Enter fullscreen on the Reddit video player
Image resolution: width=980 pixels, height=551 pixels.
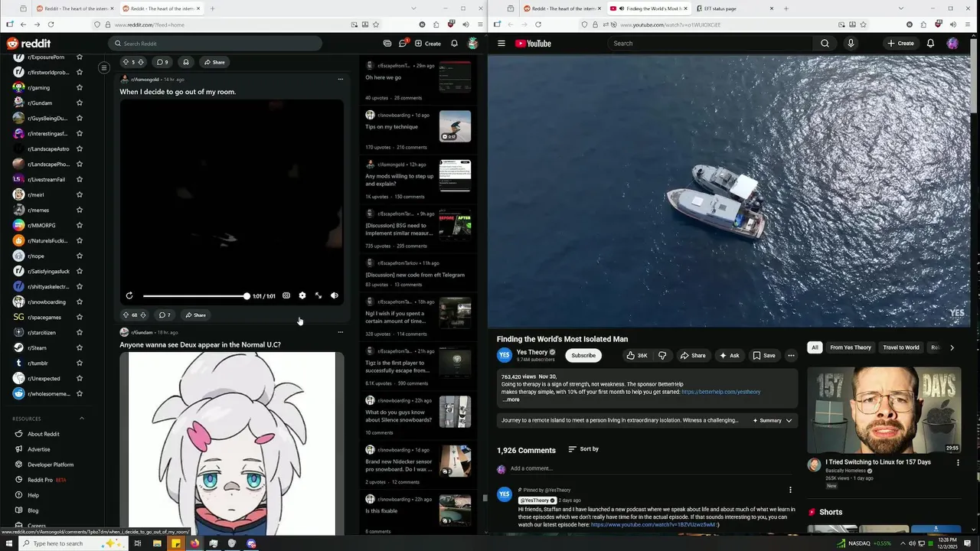tap(318, 295)
